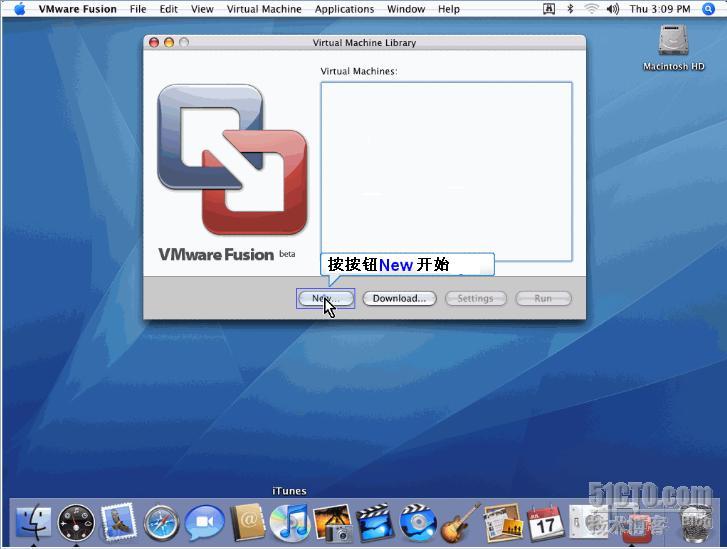
Task: Open the Macintosh HD desktop drive
Action: click(x=673, y=48)
